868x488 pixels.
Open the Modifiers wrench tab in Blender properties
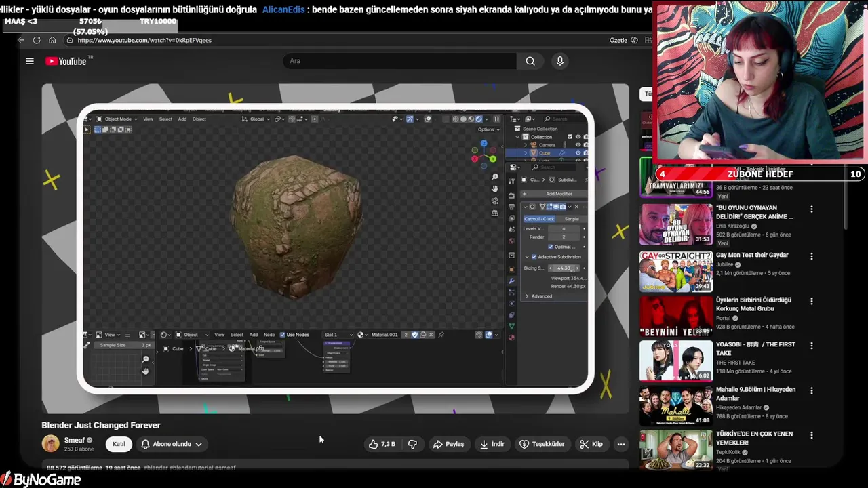511,281
